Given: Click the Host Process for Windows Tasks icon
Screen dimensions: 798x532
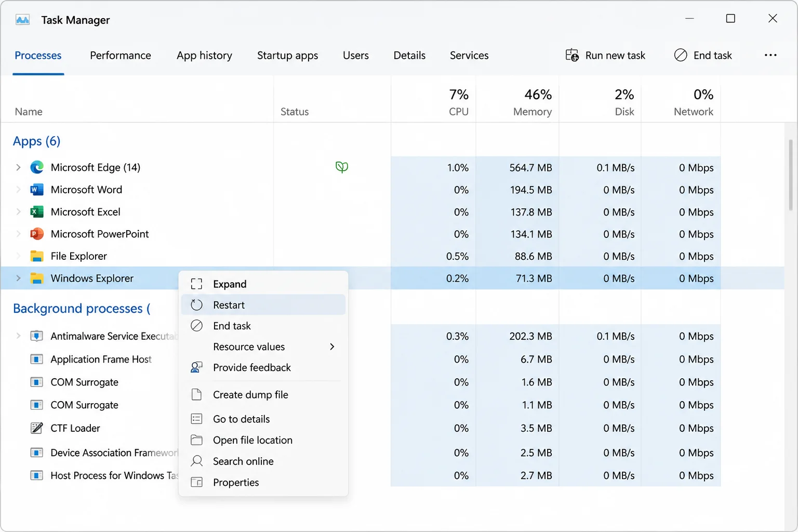Looking at the screenshot, I should [37, 475].
